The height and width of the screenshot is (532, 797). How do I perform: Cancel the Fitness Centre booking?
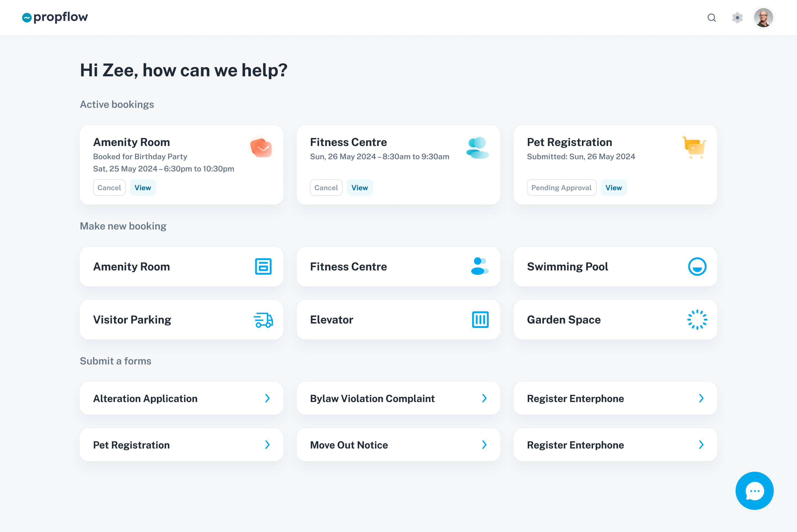(x=326, y=188)
